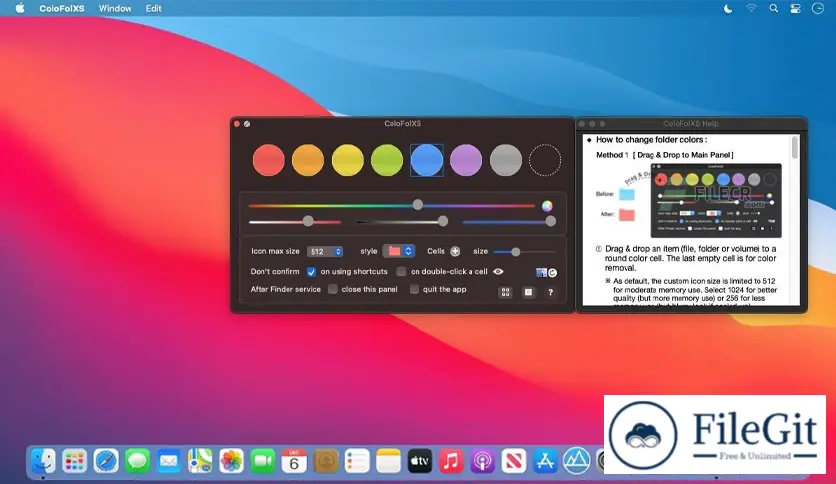Click the four-squares grid button
Image resolution: width=836 pixels, height=484 pixels.
point(505,292)
